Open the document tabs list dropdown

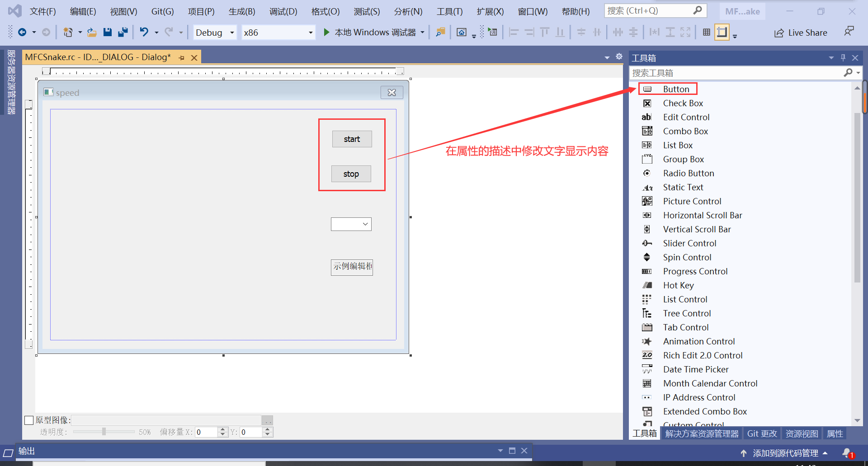(x=607, y=57)
